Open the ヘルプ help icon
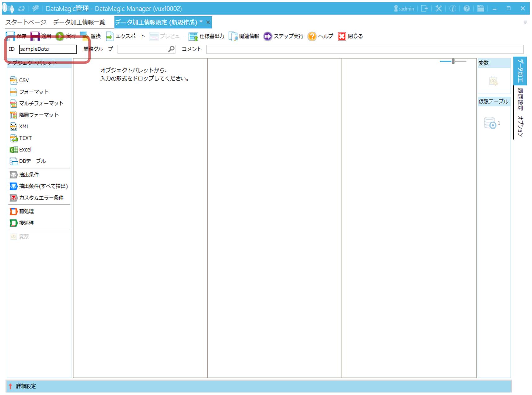 (312, 36)
